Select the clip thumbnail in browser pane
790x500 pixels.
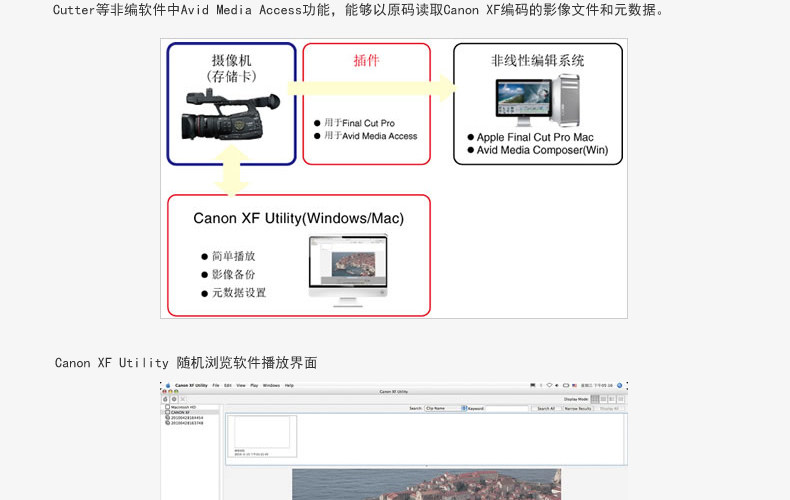tap(262, 436)
